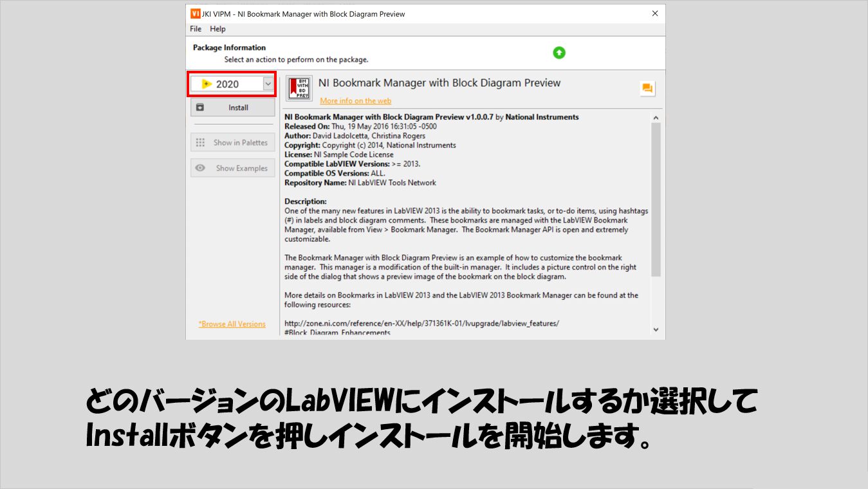Open the Help menu
The height and width of the screenshot is (489, 868).
click(217, 29)
